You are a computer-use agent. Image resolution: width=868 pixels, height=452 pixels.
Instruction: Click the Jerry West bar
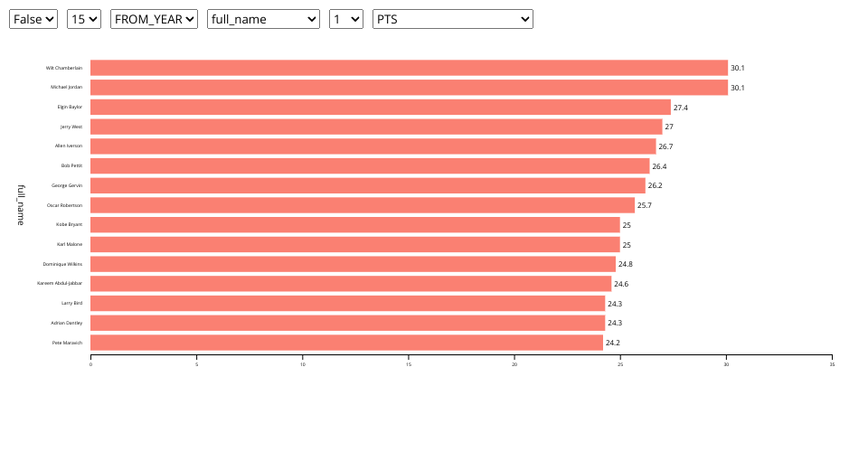coord(376,127)
